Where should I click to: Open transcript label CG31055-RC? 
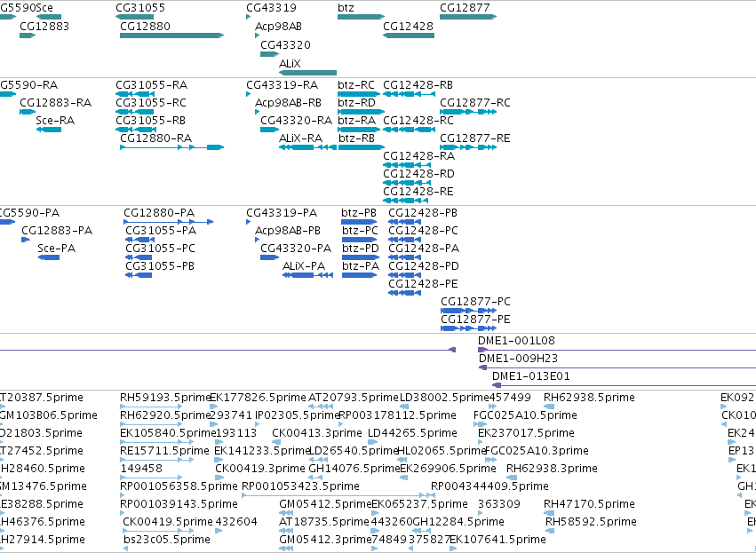point(151,103)
